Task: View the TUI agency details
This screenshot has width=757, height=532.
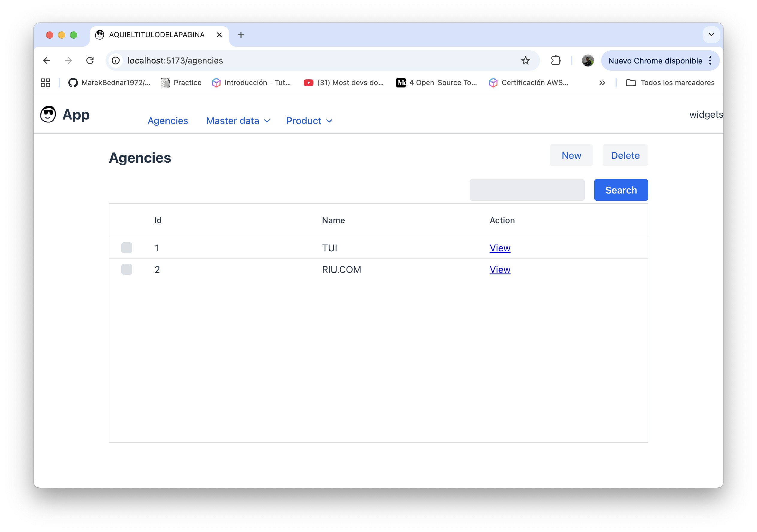Action: tap(500, 248)
